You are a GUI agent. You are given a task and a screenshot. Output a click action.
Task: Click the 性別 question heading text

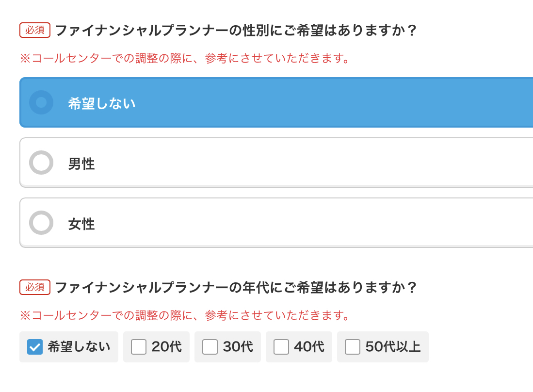pyautogui.click(x=236, y=31)
